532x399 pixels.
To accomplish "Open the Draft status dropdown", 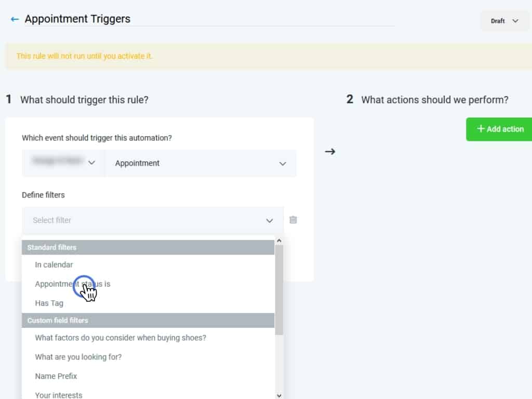I will point(504,21).
